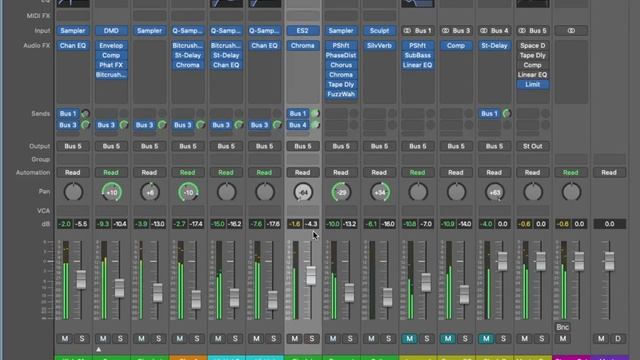Click the volume fader of the DMD channel

point(119,288)
